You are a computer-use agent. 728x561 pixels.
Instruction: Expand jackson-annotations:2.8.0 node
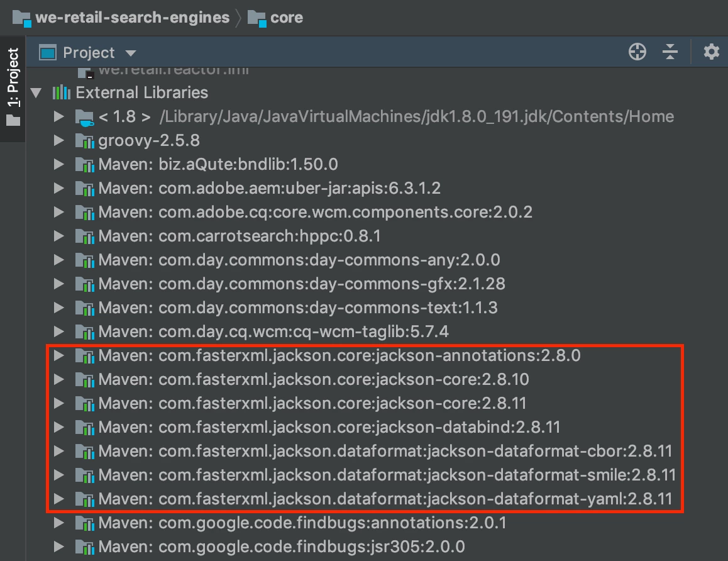(x=58, y=355)
